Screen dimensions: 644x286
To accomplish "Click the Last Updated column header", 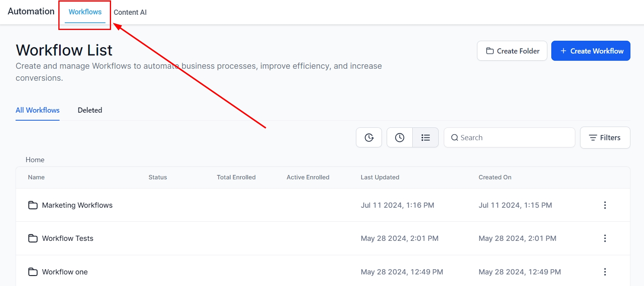I will [380, 177].
